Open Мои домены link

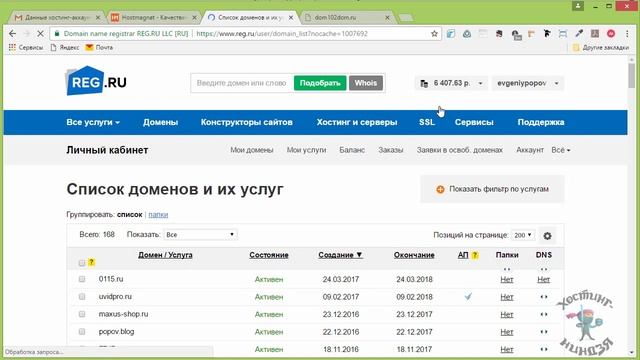click(x=251, y=150)
